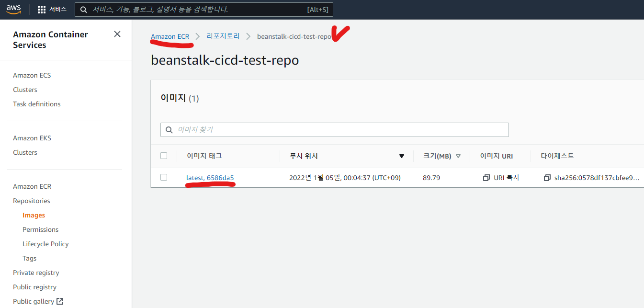Copy the sha256 digest using copy icon
644x308 pixels.
coord(547,178)
